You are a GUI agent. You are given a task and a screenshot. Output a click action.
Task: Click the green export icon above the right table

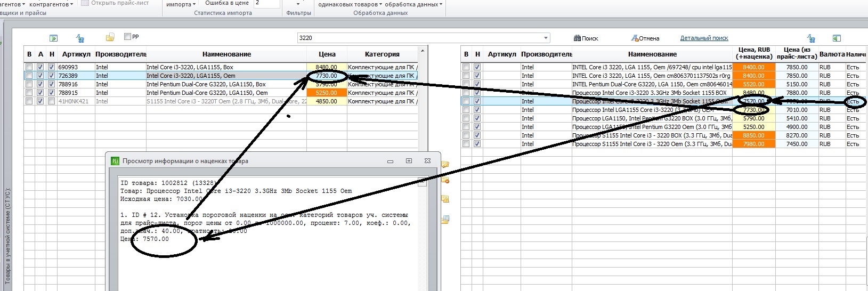pyautogui.click(x=837, y=38)
